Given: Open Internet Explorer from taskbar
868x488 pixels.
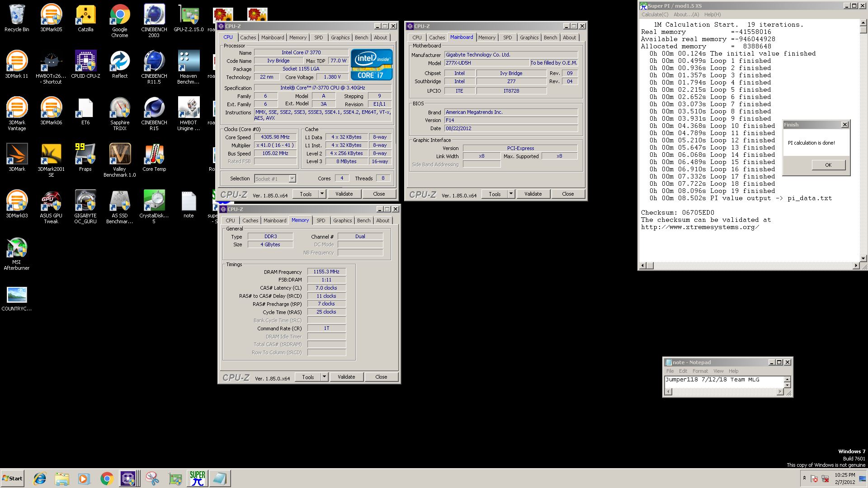Looking at the screenshot, I should point(40,478).
